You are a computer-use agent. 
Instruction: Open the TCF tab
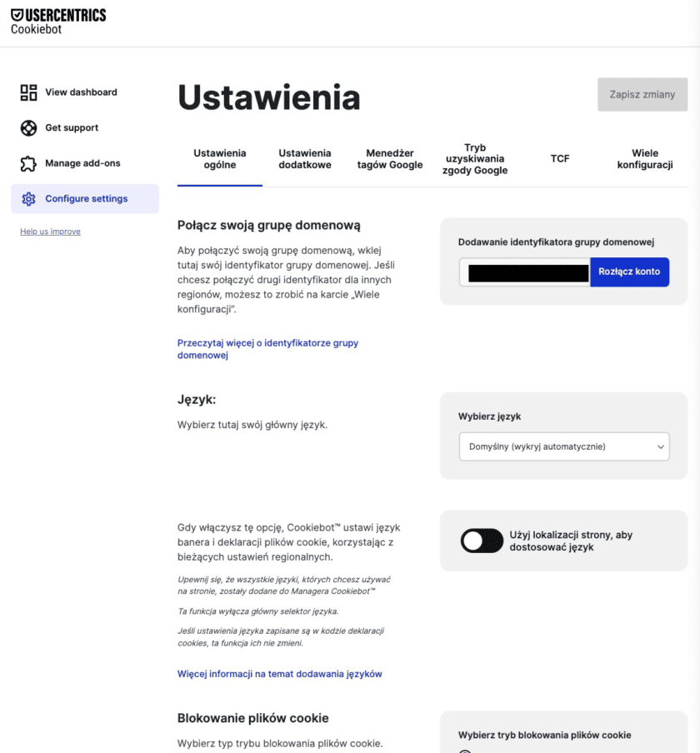point(560,158)
